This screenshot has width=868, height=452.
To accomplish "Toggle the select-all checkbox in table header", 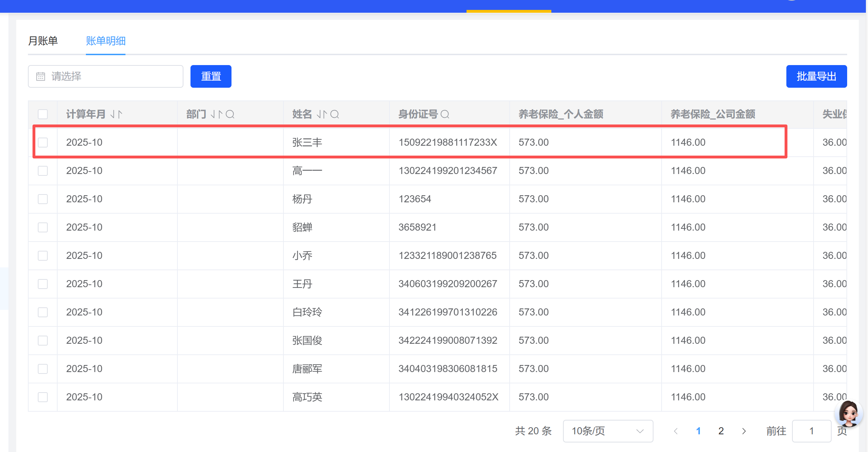I will click(43, 114).
